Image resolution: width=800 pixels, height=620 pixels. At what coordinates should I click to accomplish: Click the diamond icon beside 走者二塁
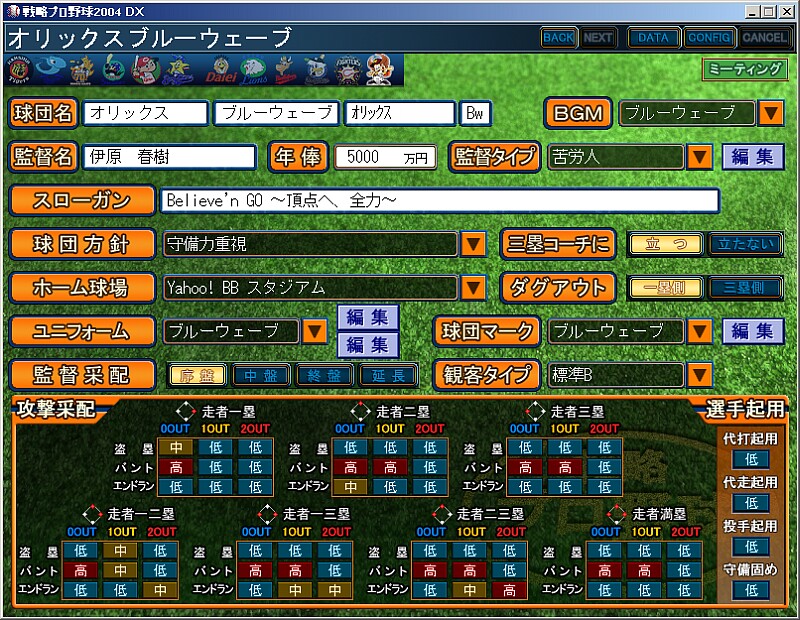pyautogui.click(x=360, y=411)
